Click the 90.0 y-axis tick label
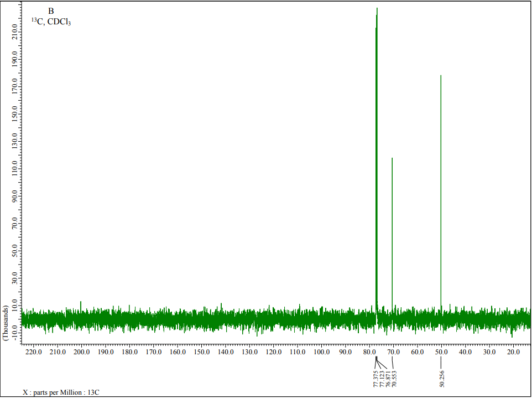Viewport: 532px width, 398px height. pyautogui.click(x=15, y=197)
